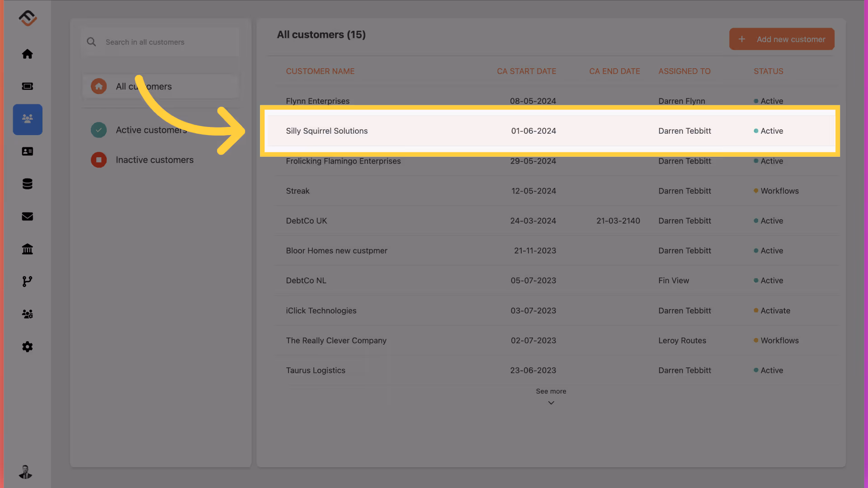Select the highlighted customers group icon
This screenshot has width=868, height=488.
[x=28, y=119]
